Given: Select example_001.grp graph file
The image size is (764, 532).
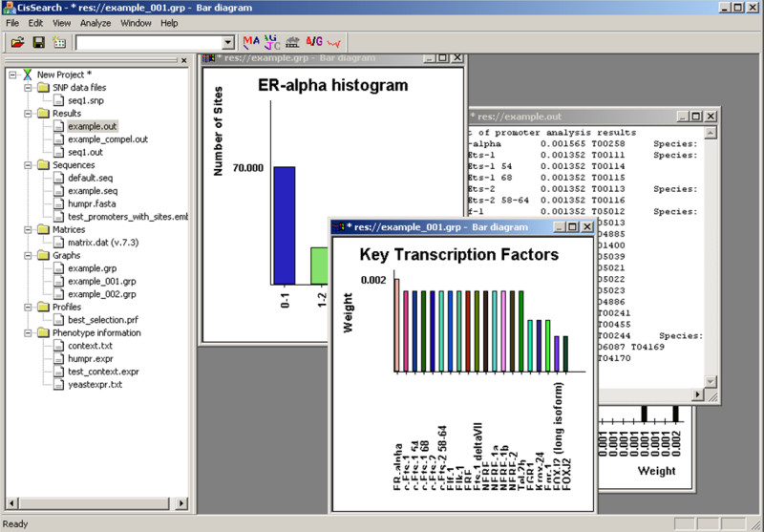Looking at the screenshot, I should (x=102, y=281).
